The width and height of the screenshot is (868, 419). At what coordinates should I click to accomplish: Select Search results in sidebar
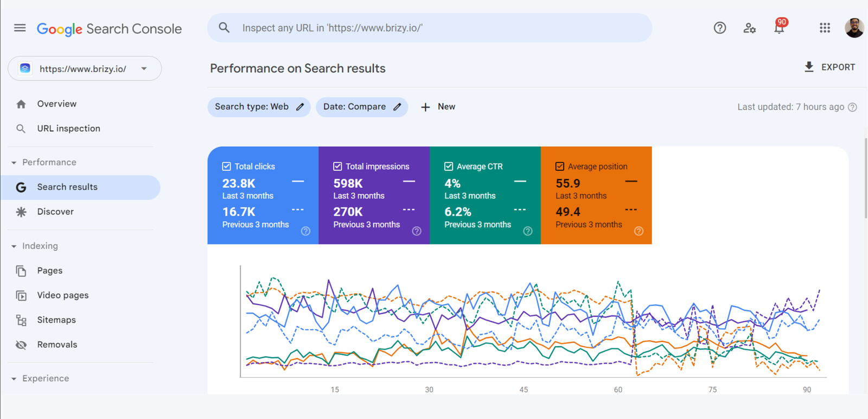pyautogui.click(x=80, y=187)
